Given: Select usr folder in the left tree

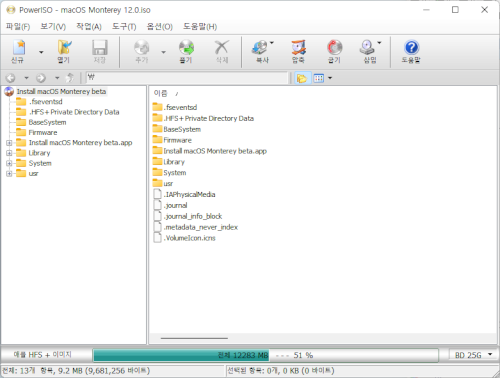Looking at the screenshot, I should coord(33,174).
